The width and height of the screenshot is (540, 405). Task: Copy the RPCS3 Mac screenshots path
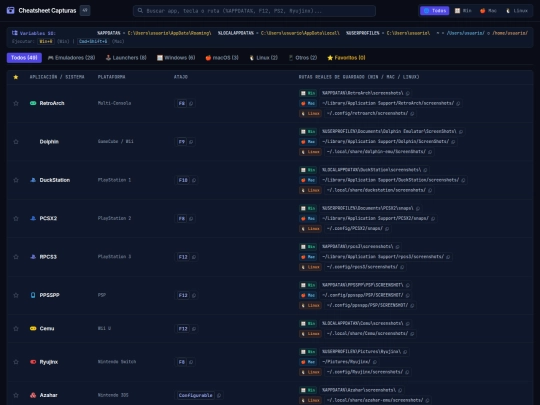click(448, 257)
